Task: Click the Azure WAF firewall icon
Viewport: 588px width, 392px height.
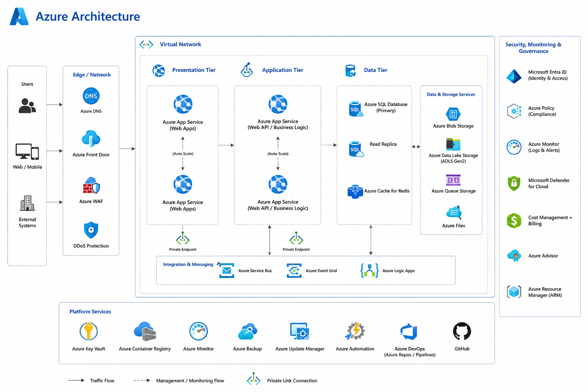Action: (x=91, y=186)
